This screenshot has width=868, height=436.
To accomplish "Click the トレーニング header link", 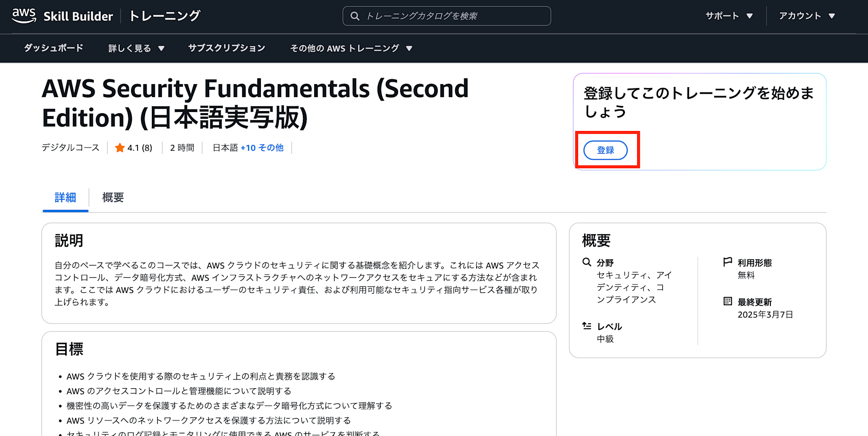I will point(164,16).
